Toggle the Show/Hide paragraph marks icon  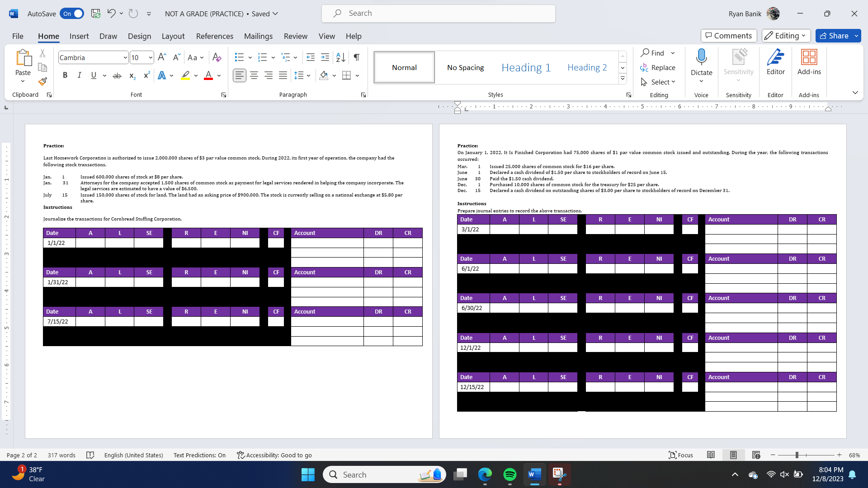tap(356, 57)
